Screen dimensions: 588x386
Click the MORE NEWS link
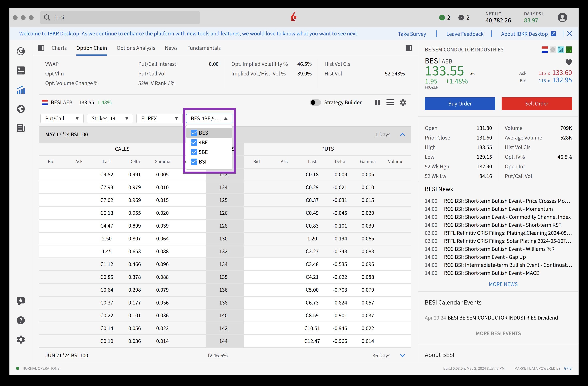503,284
